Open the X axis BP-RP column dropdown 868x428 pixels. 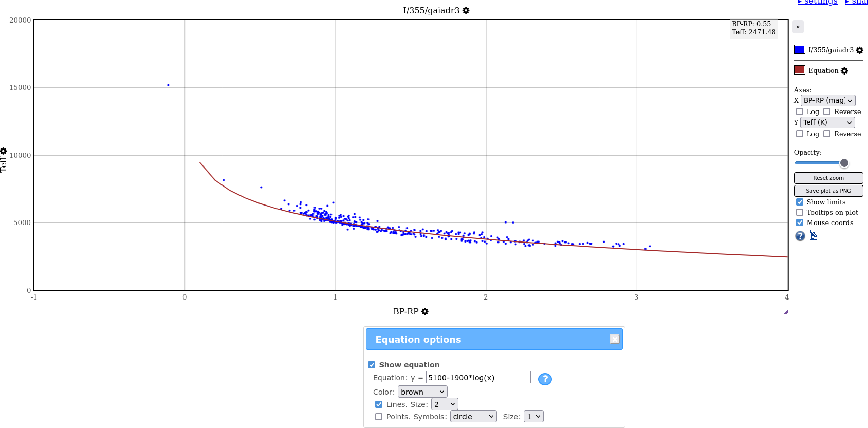click(827, 101)
